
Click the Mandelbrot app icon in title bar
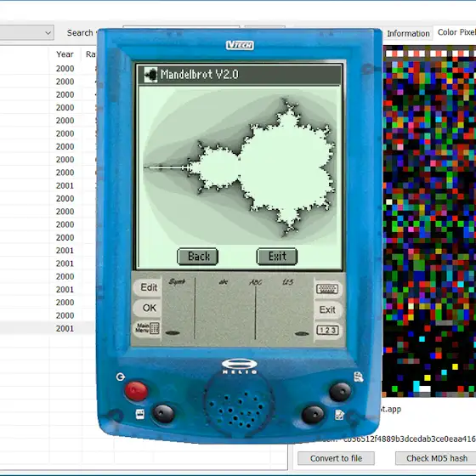[150, 75]
